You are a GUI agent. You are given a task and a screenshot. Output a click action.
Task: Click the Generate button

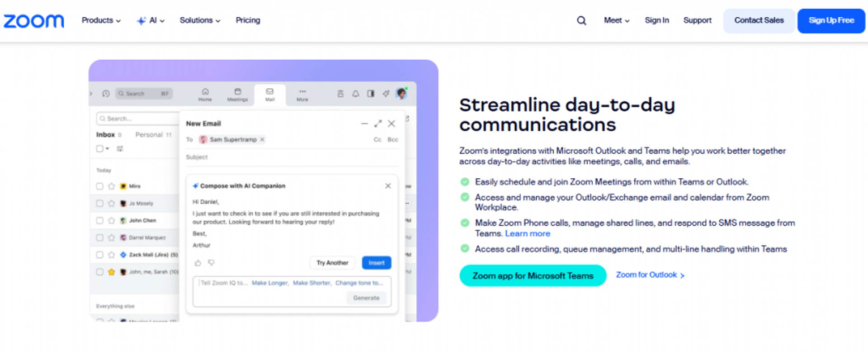[x=366, y=298]
